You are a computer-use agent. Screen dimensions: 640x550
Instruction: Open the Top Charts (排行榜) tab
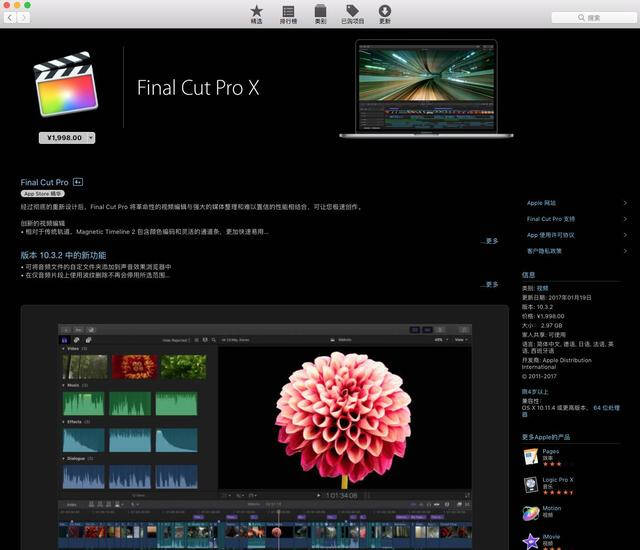pos(288,14)
